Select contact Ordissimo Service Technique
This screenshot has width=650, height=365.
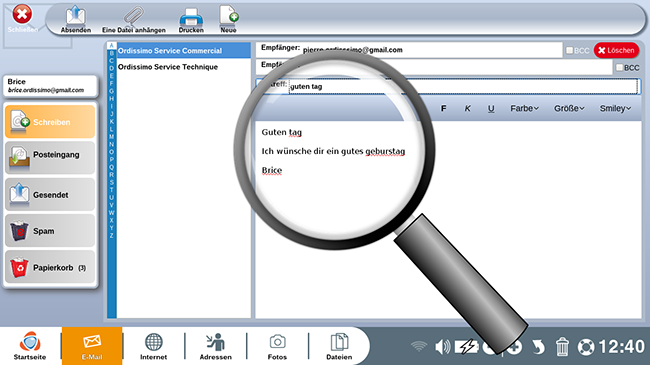click(167, 67)
